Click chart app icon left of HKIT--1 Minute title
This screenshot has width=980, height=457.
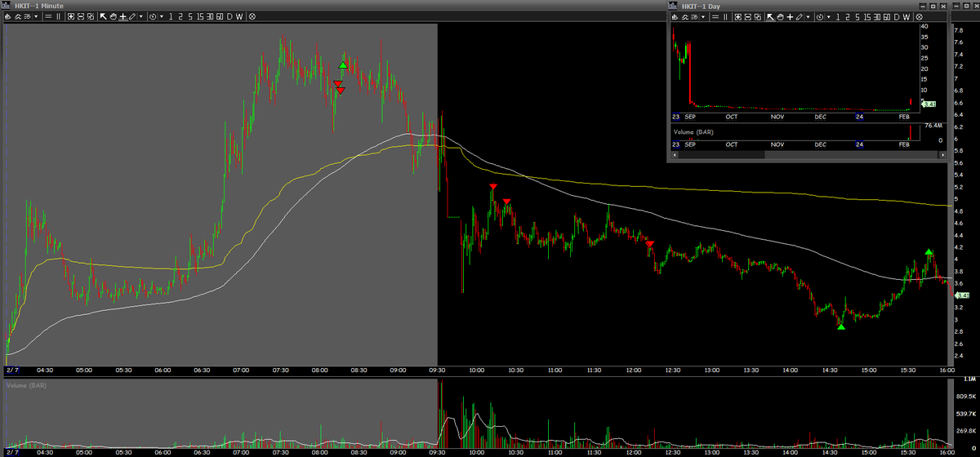[7, 5]
